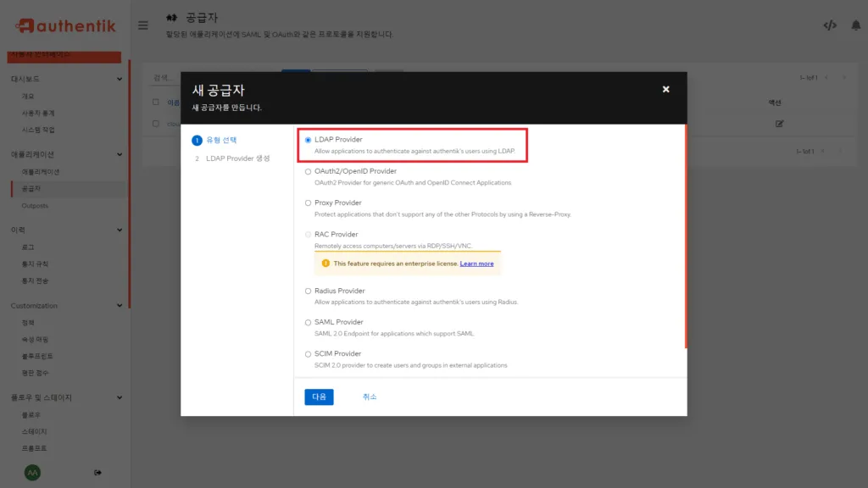Select the LDAP Provider radio option
This screenshot has height=488, width=868.
click(x=307, y=140)
